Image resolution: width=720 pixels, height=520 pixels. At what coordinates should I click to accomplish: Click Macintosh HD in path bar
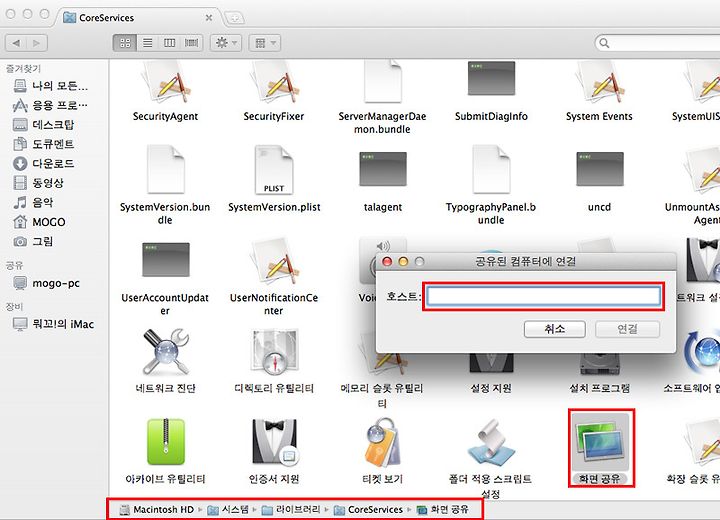click(157, 509)
